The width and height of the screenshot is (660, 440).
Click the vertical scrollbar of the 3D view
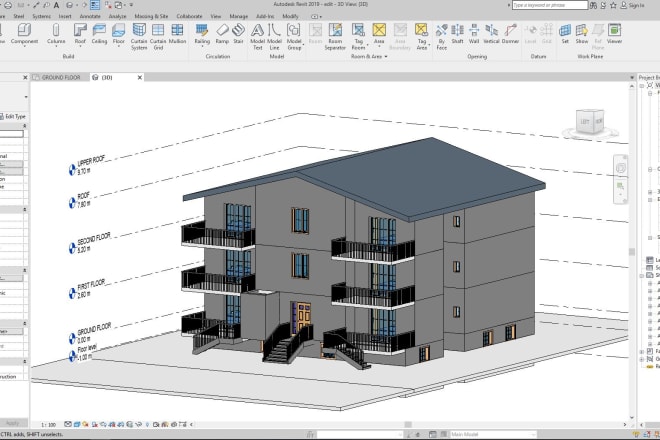point(632,252)
